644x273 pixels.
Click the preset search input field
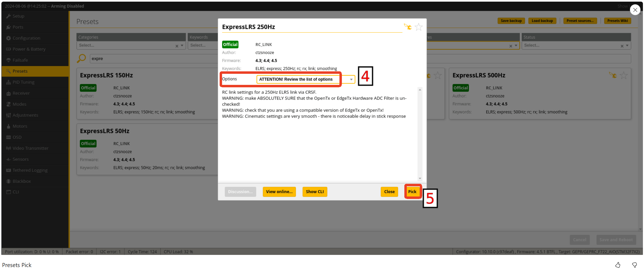[x=154, y=59]
